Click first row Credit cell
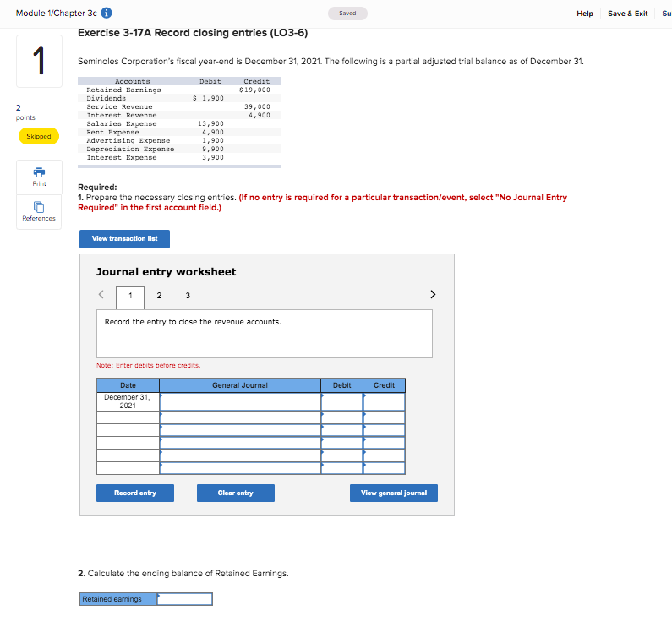Image resolution: width=672 pixels, height=627 pixels. 384,401
